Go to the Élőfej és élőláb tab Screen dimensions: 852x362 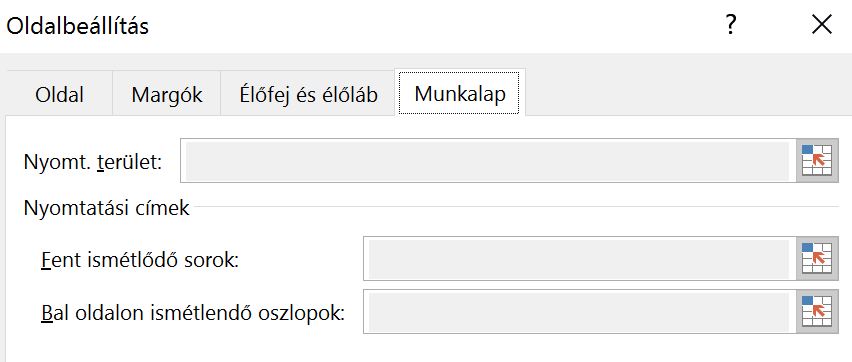click(308, 95)
